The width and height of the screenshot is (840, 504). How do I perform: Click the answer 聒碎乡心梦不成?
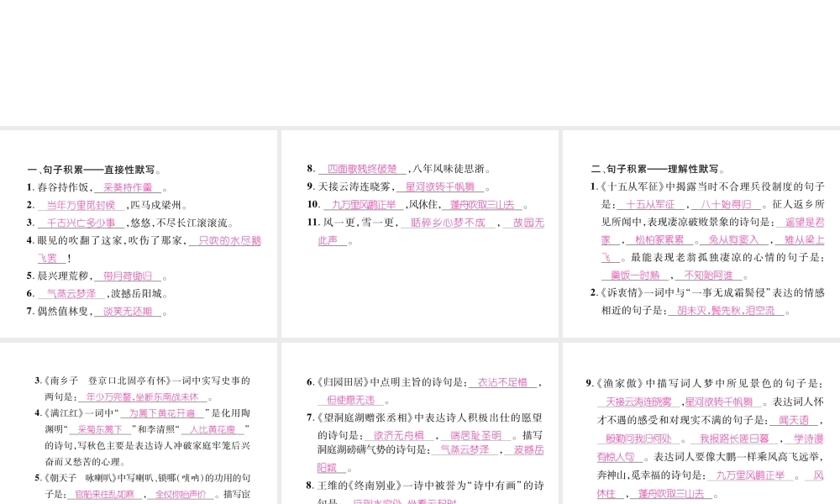[448, 223]
